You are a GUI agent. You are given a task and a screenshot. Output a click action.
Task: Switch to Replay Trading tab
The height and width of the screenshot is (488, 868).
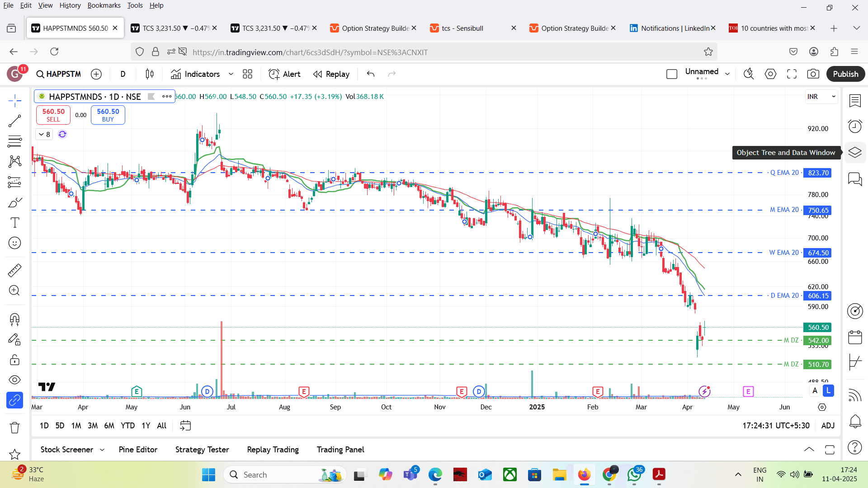point(273,450)
